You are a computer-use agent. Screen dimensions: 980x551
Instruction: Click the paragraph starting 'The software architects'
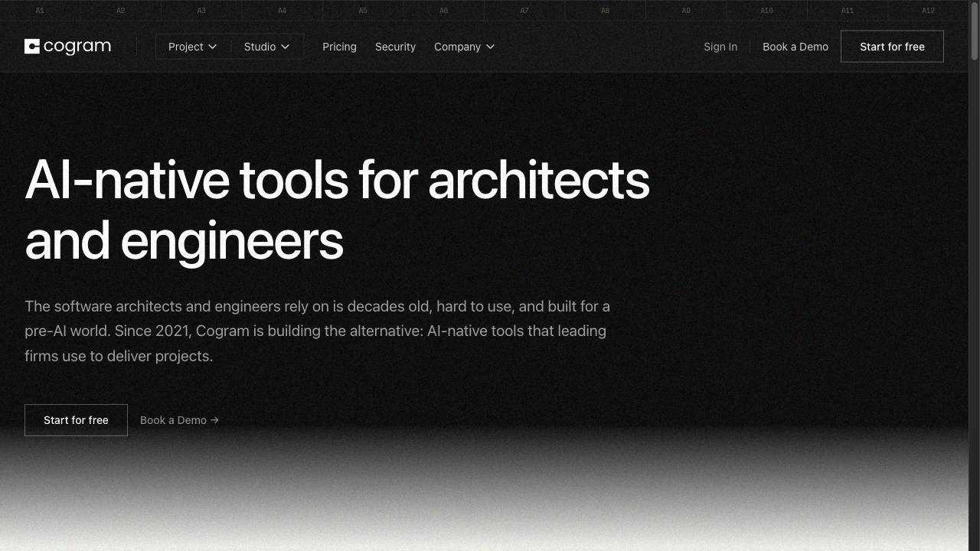click(317, 331)
